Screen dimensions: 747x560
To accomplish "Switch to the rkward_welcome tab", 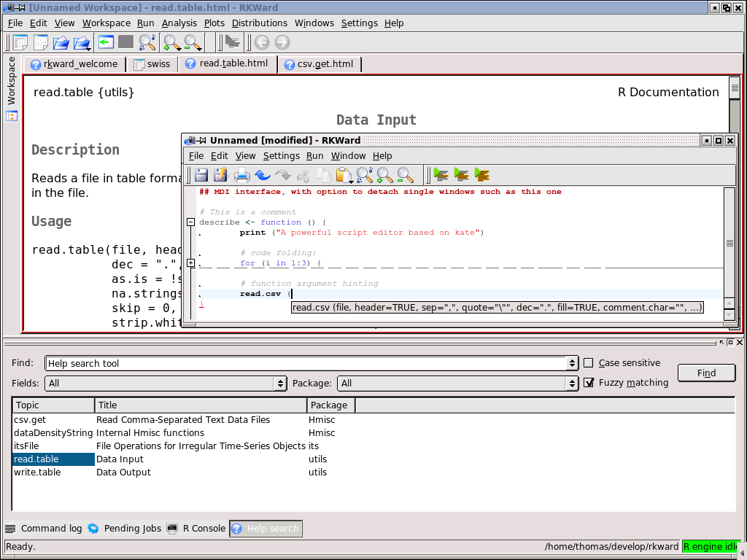I will 74,64.
